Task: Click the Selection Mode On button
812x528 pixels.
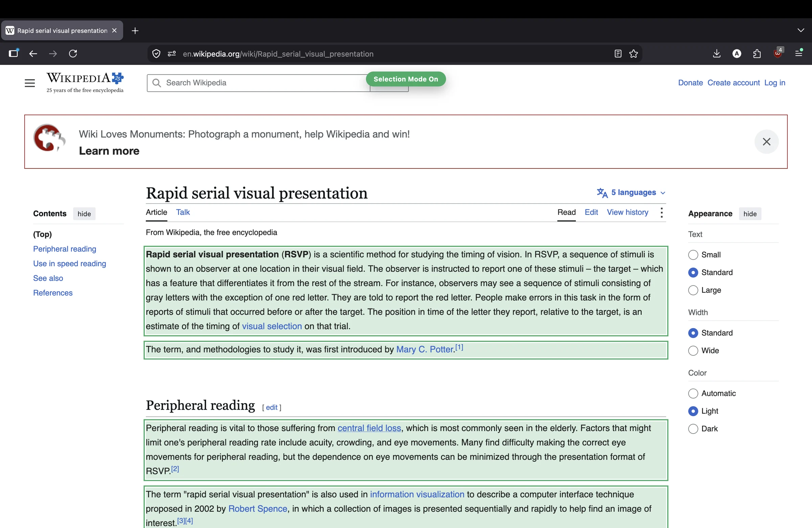Action: [406, 79]
